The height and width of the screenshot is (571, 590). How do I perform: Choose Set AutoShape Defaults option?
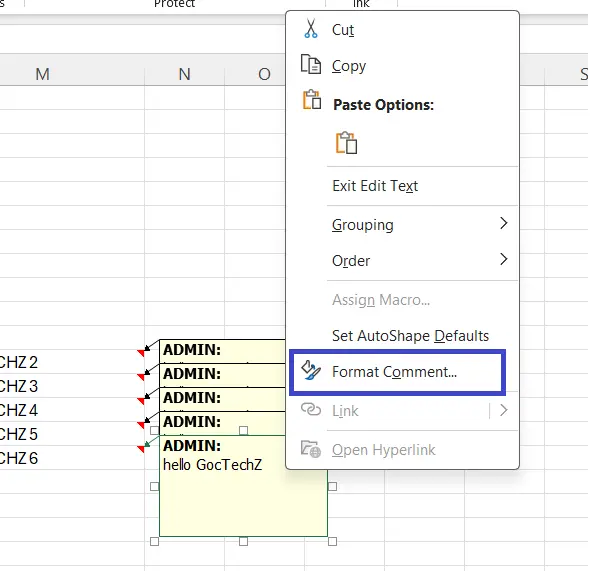pyautogui.click(x=403, y=336)
